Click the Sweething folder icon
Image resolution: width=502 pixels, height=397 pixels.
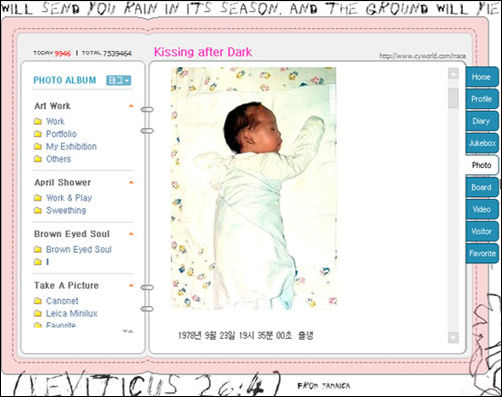38,211
